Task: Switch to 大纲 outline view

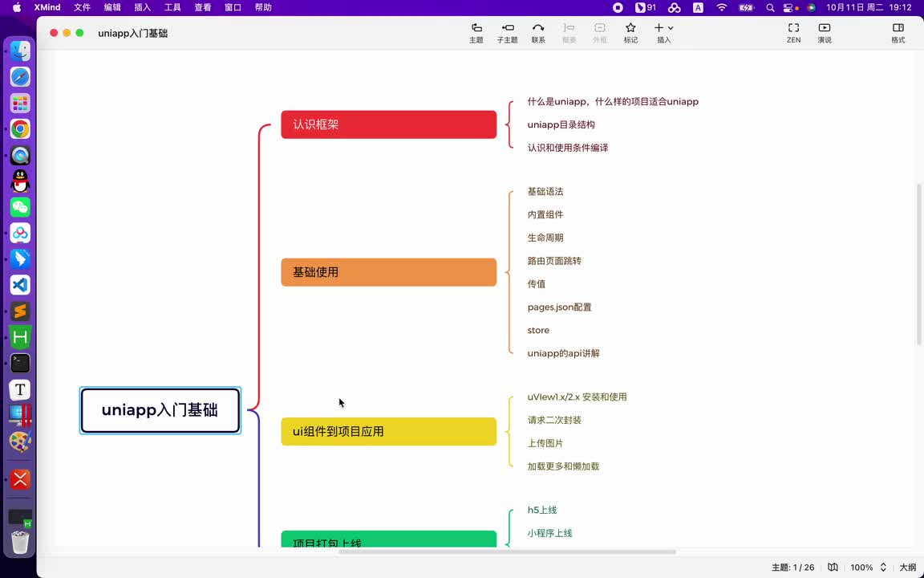Action: pos(907,568)
